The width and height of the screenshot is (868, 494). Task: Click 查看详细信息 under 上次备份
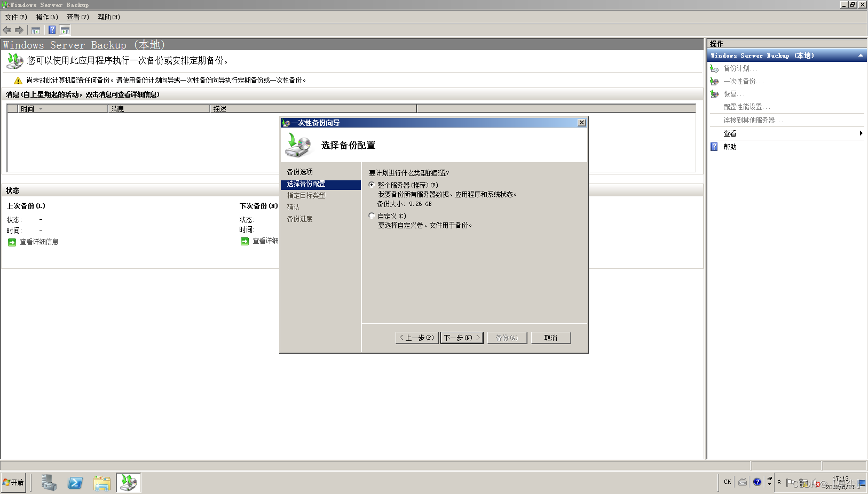tap(40, 242)
